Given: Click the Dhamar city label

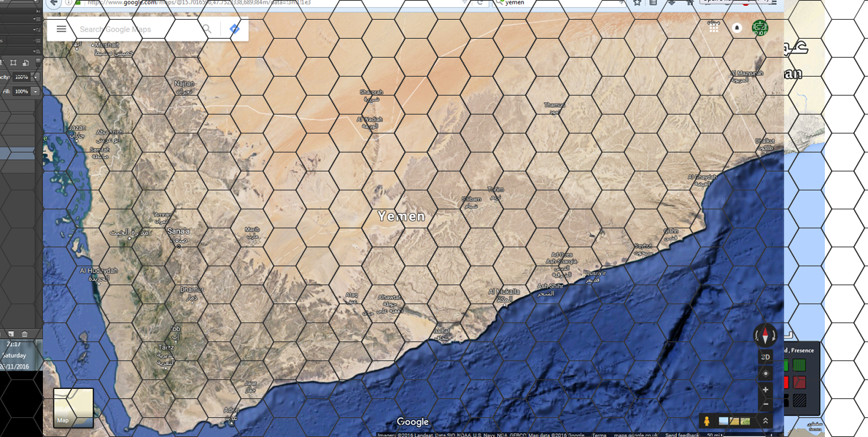Looking at the screenshot, I should [x=192, y=290].
